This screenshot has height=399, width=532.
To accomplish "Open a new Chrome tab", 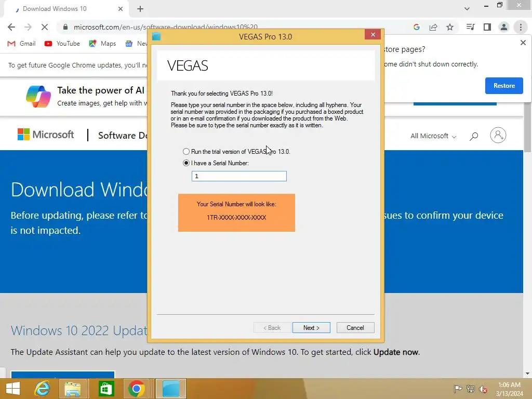I will (140, 9).
